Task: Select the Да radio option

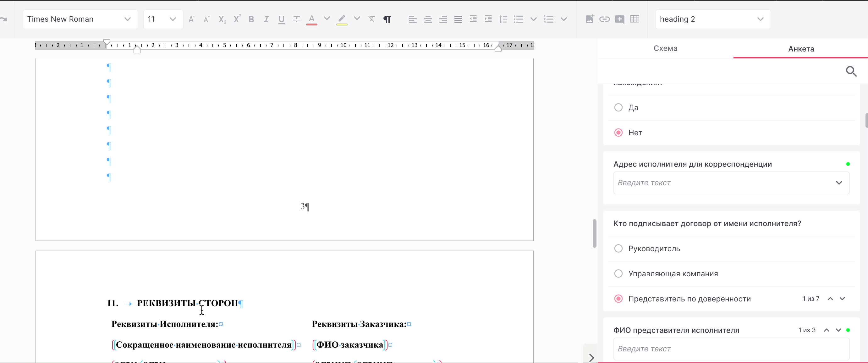Action: click(x=618, y=107)
